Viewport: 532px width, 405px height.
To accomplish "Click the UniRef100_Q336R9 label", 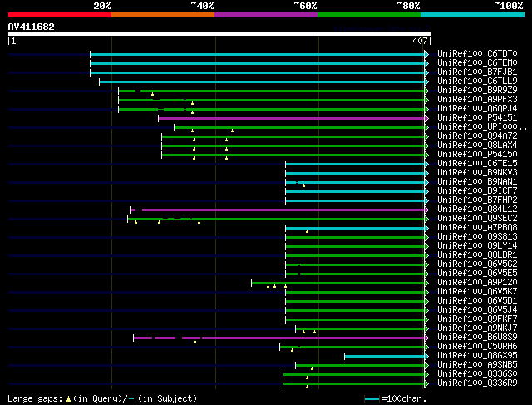I will 477,383.
